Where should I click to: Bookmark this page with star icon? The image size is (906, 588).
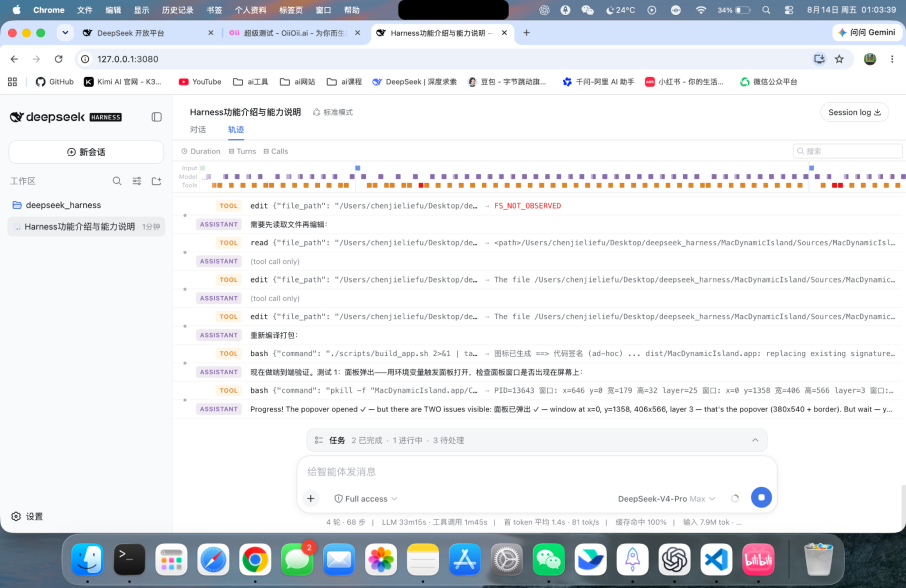pos(840,59)
